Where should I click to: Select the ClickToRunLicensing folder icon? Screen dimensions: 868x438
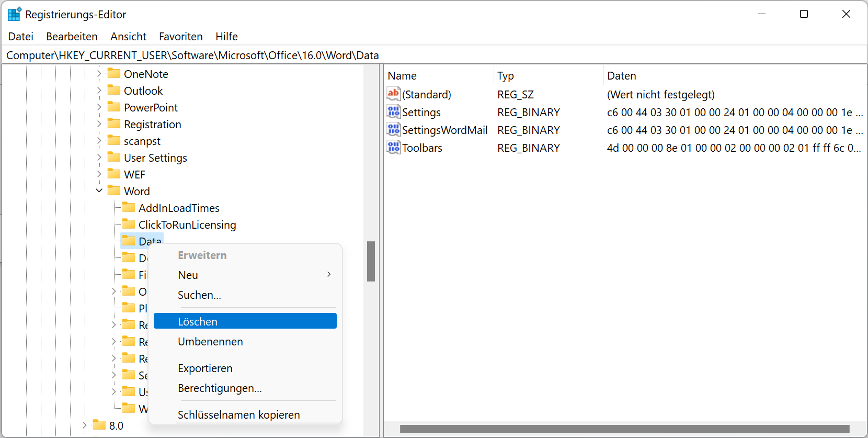129,224
